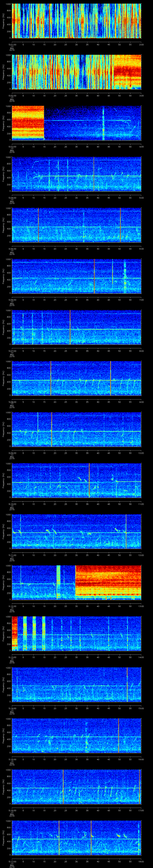The image size is (153, 868).
Task: Click the red spike in the 5:11:00 spectrogram
Action: pyautogui.click(x=126, y=531)
